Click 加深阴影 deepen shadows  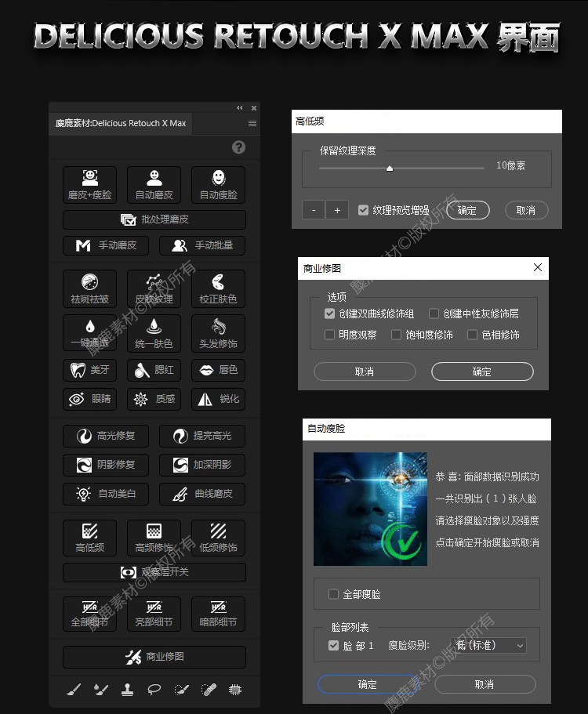[202, 465]
